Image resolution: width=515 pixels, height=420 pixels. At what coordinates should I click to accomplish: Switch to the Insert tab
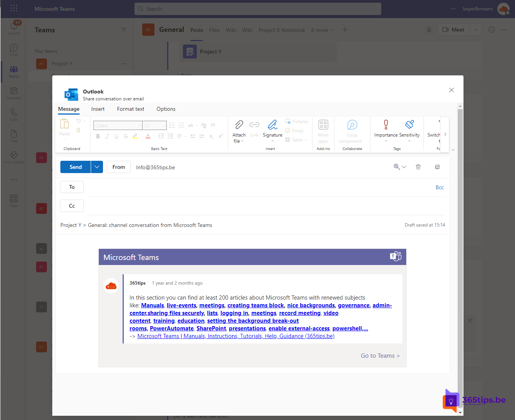pos(98,109)
